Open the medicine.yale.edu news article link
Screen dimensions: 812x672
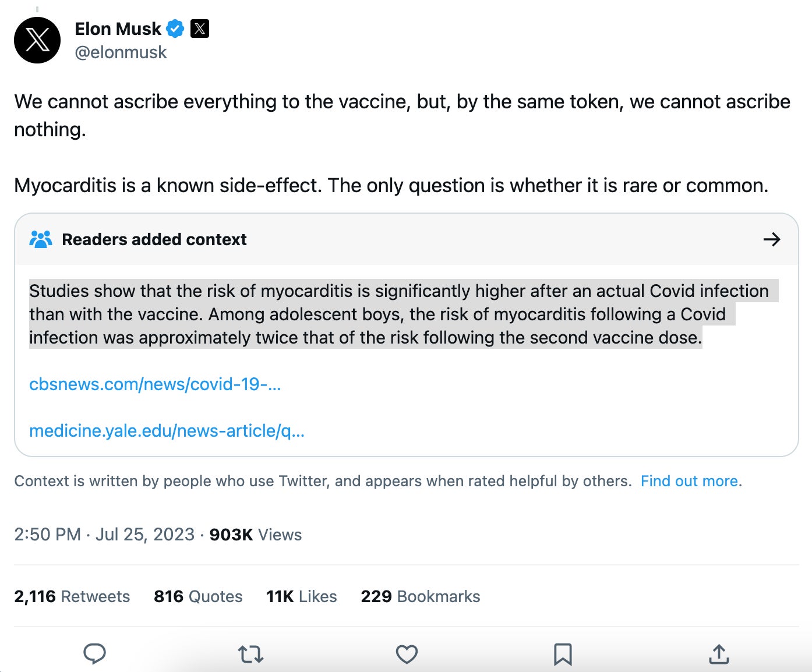[x=167, y=431]
